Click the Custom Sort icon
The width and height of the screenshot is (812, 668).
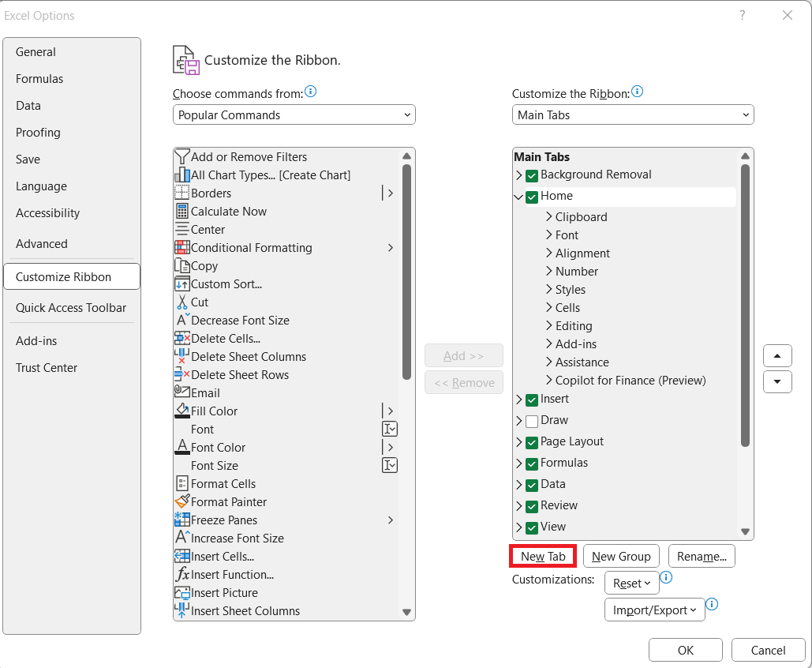point(181,283)
